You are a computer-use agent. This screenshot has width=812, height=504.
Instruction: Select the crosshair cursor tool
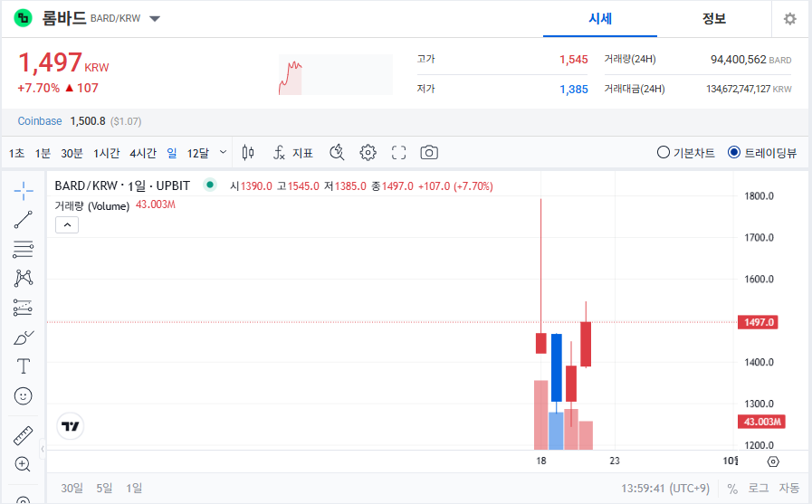point(24,191)
